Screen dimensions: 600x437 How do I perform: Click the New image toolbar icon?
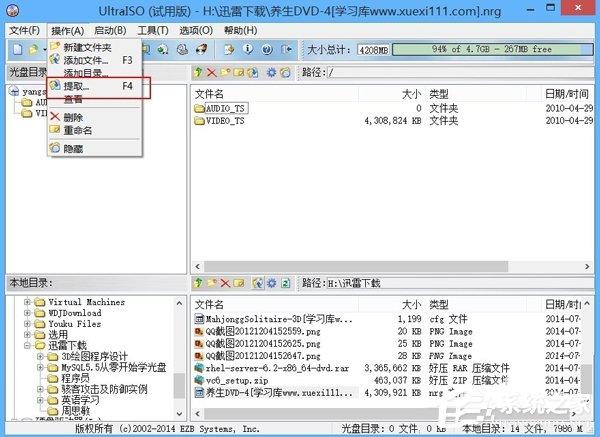(x=18, y=49)
